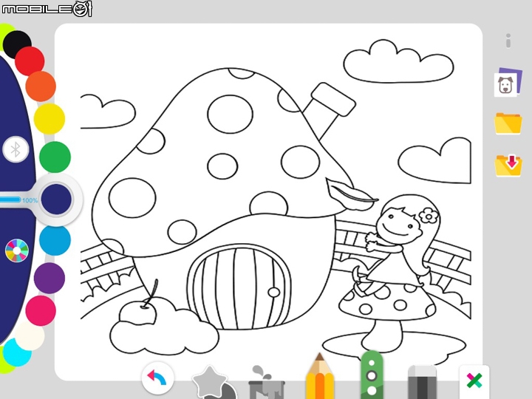Adjust the 100% opacity slider
This screenshot has height=399, width=532.
click(18, 199)
